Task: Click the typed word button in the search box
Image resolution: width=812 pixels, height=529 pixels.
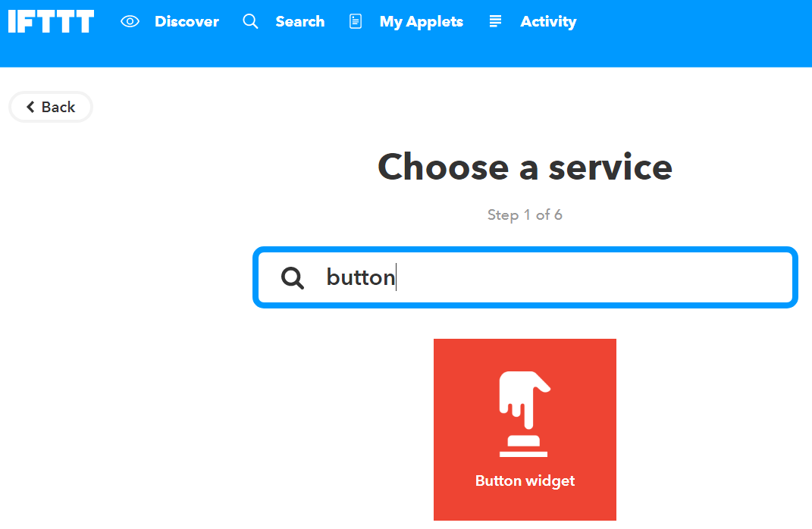Action: tap(359, 277)
